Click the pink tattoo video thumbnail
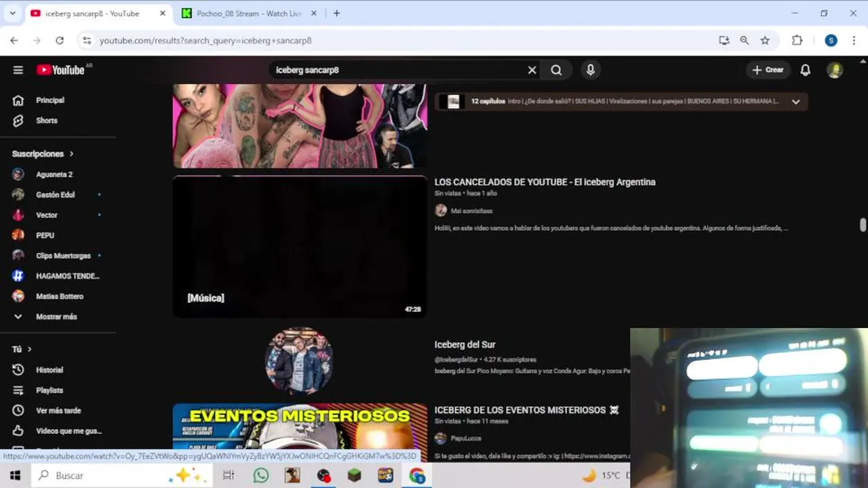 [300, 125]
